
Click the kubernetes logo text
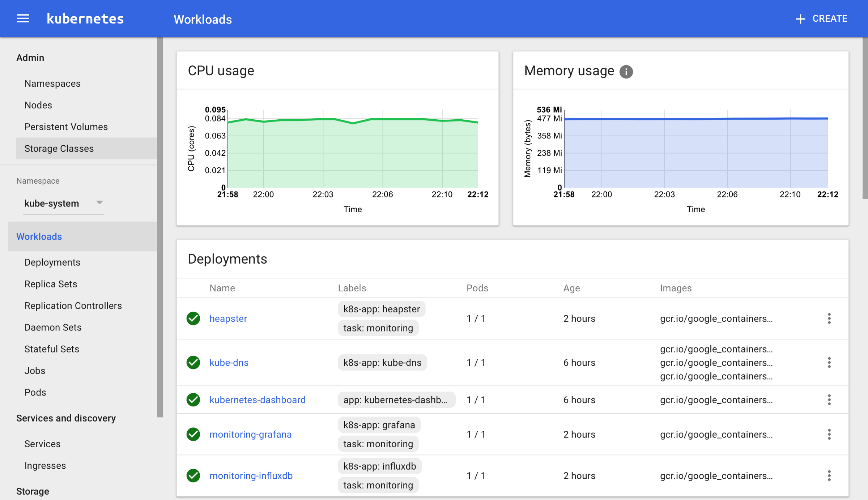coord(85,19)
